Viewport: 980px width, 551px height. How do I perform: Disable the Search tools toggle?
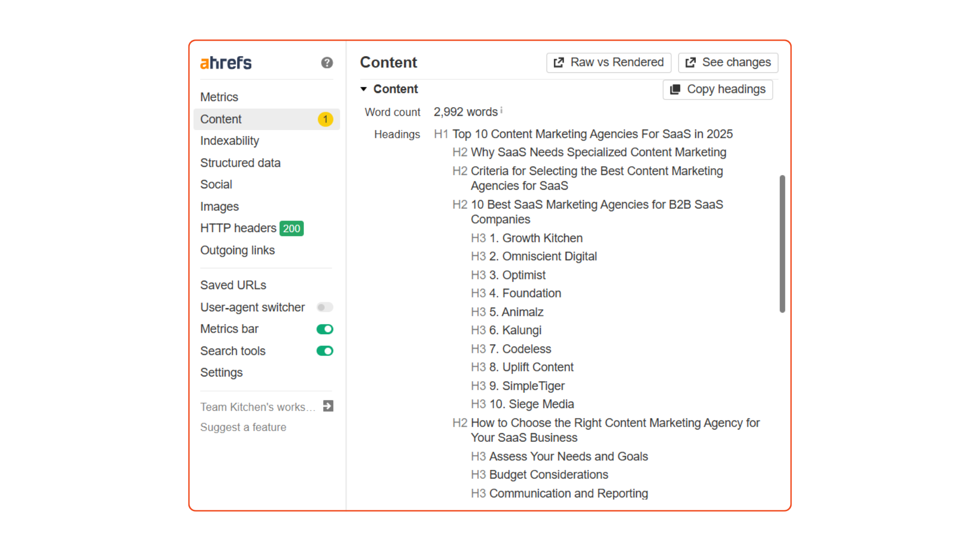(325, 351)
